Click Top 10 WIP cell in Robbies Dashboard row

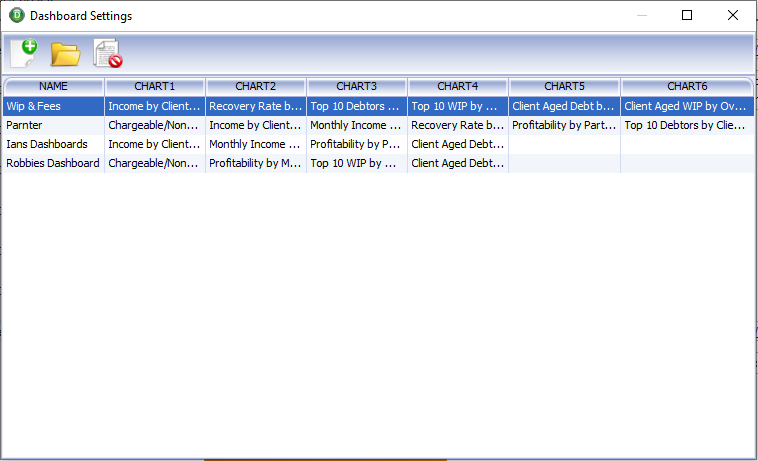pyautogui.click(x=357, y=163)
